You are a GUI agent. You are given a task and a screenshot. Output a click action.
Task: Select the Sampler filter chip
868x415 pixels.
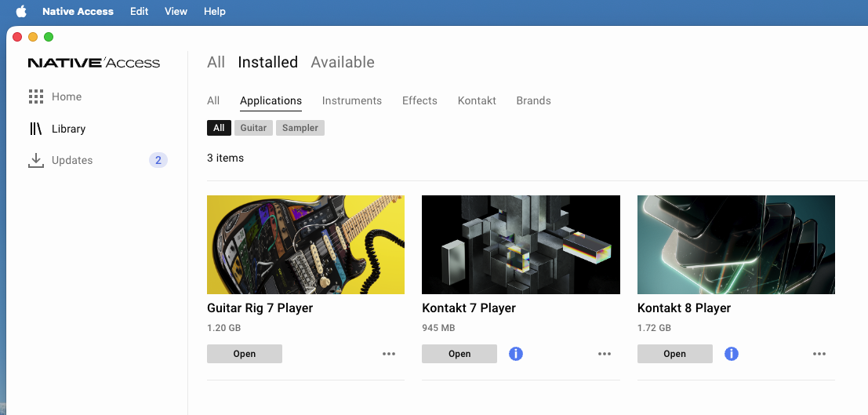(x=300, y=128)
